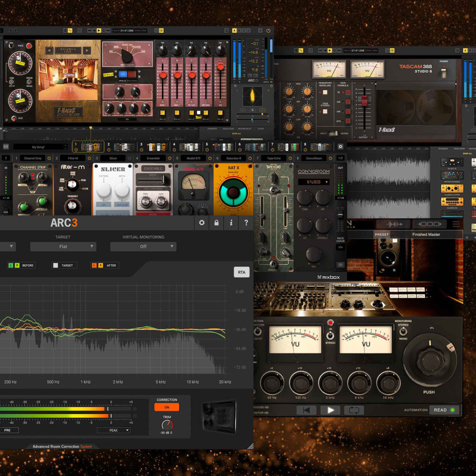Viewport: 476px width, 476px height.
Task: Click the Preset Finished Master field
Action: tap(427, 234)
